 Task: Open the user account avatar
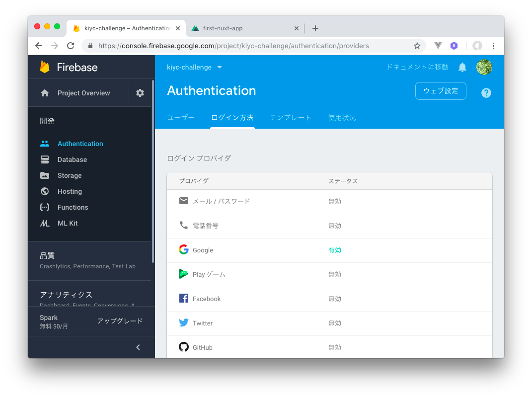pos(484,67)
